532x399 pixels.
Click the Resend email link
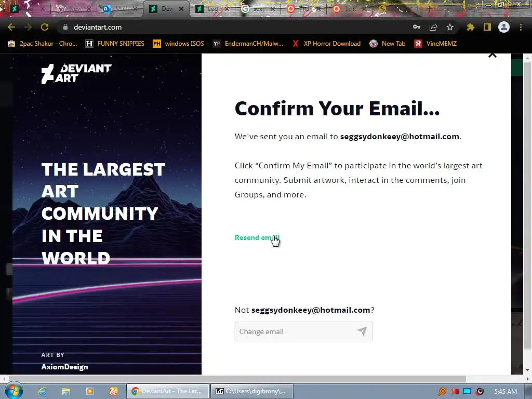[x=257, y=237]
